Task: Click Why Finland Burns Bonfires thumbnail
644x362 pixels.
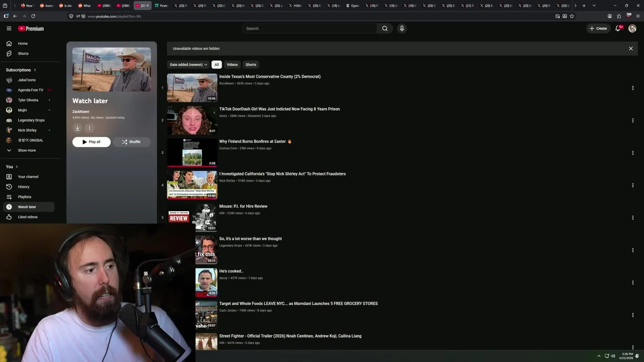Action: 192,153
